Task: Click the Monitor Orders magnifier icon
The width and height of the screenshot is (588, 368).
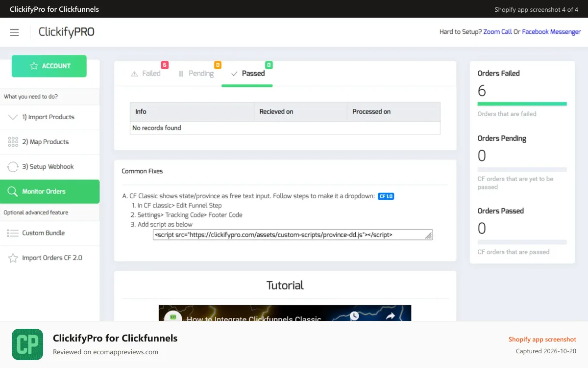Action: click(x=13, y=191)
